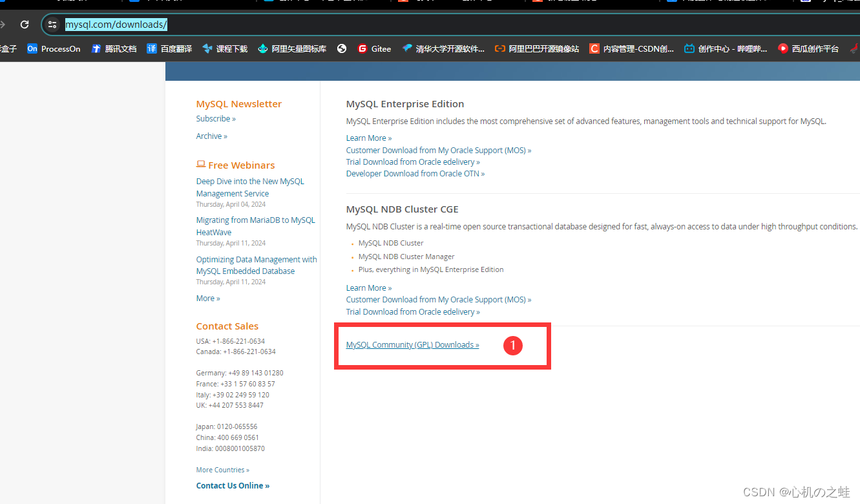Open the Gitee bookmark
Screen dimensions: 860x504
tap(374, 48)
